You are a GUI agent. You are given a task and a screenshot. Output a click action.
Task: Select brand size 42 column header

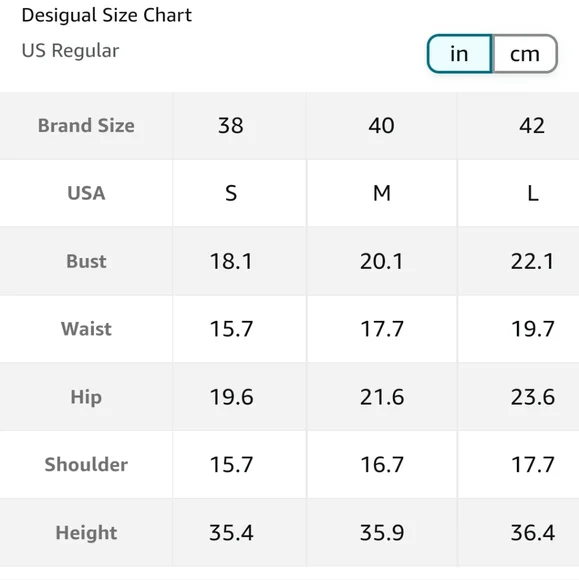click(532, 126)
